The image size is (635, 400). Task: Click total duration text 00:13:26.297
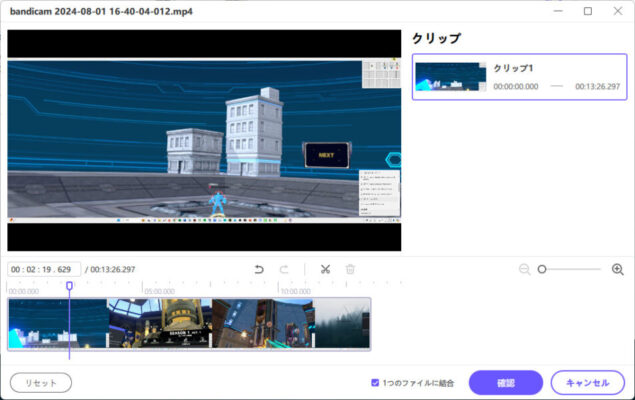[x=113, y=270]
